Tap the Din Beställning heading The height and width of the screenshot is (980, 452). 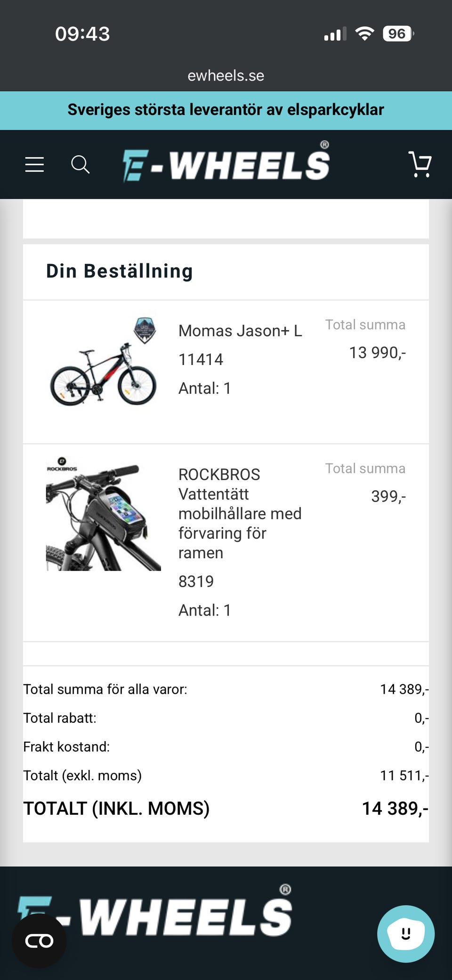coord(120,271)
